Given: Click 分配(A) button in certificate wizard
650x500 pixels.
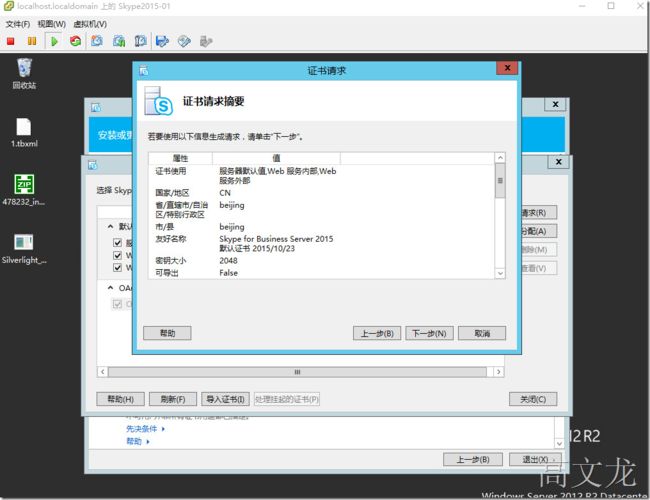Looking at the screenshot, I should 539,231.
